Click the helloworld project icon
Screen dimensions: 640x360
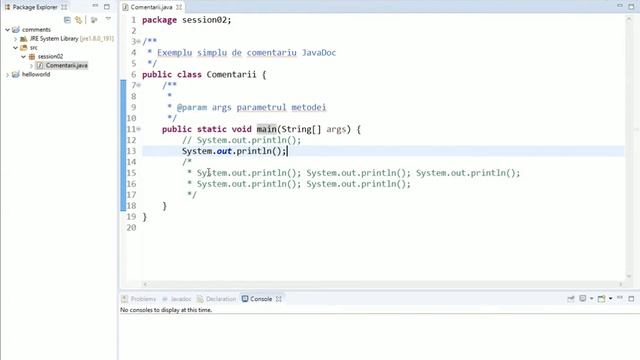pos(16,74)
